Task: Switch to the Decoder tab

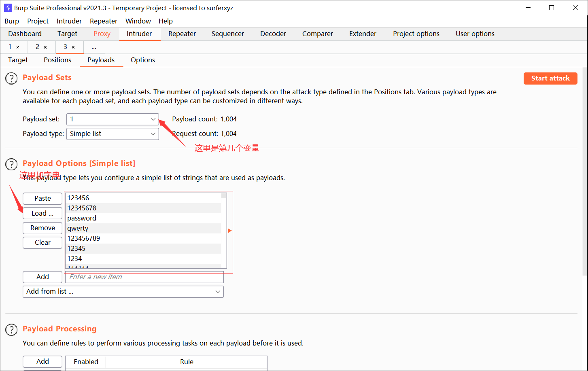Action: point(273,34)
